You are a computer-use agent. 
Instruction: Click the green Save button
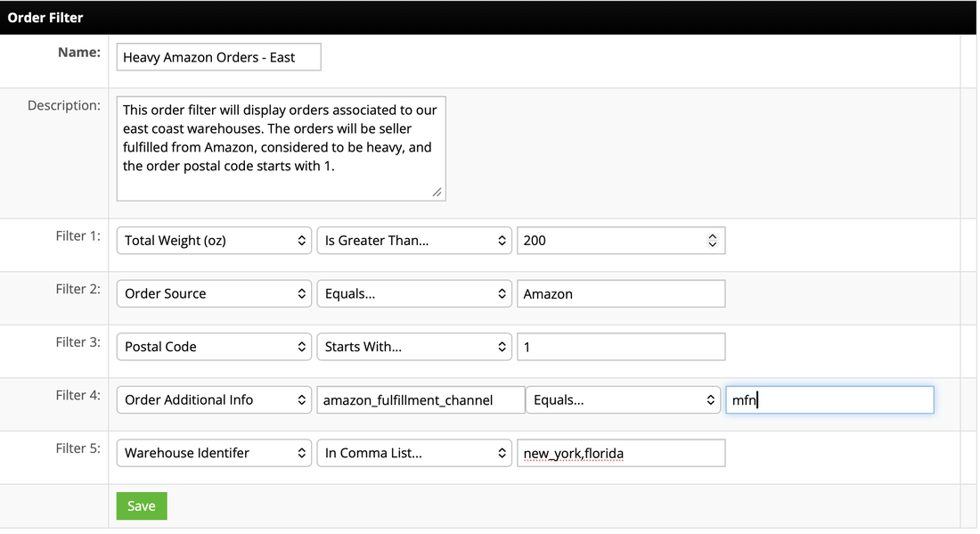(142, 506)
